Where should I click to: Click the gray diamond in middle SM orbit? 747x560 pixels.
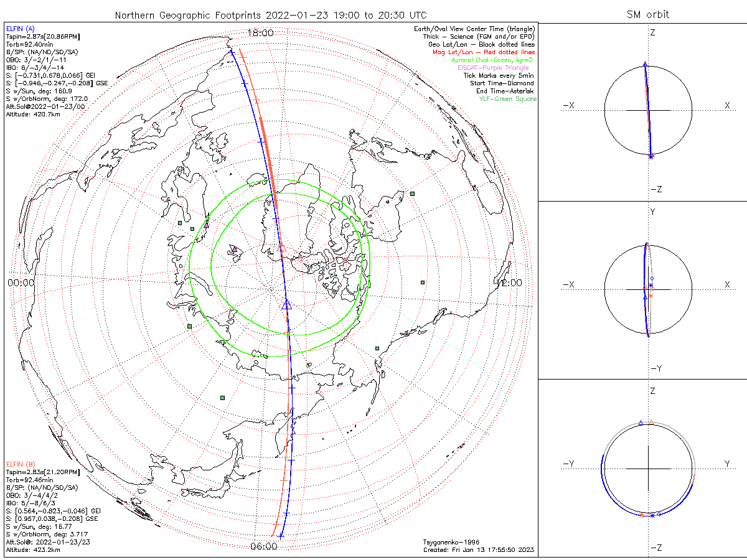[651, 278]
